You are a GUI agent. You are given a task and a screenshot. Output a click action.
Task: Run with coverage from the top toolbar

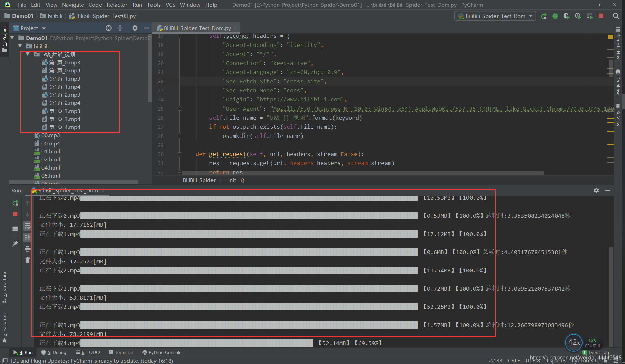566,16
